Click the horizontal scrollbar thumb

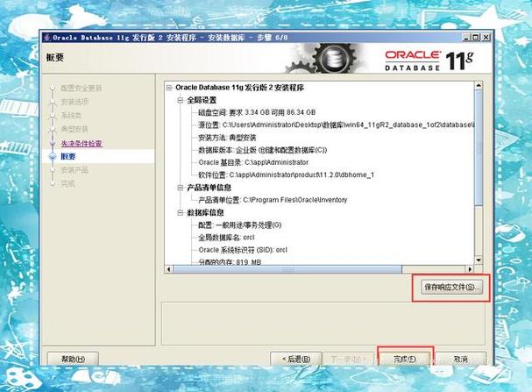[287, 269]
